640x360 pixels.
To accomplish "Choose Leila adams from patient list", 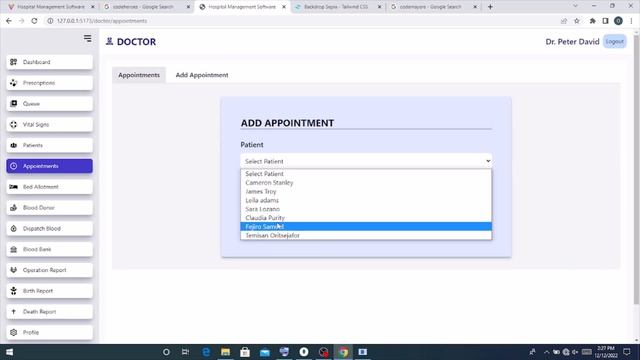I will point(366,200).
